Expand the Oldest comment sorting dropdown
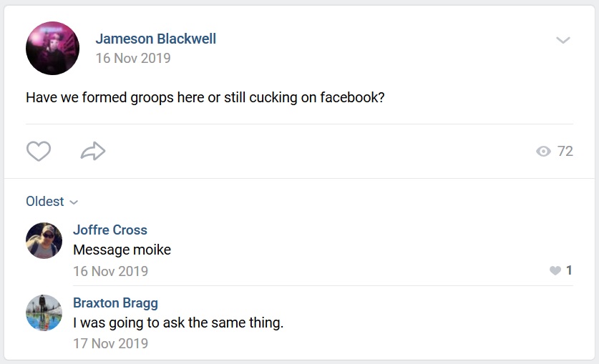This screenshot has height=364, width=599. click(52, 202)
